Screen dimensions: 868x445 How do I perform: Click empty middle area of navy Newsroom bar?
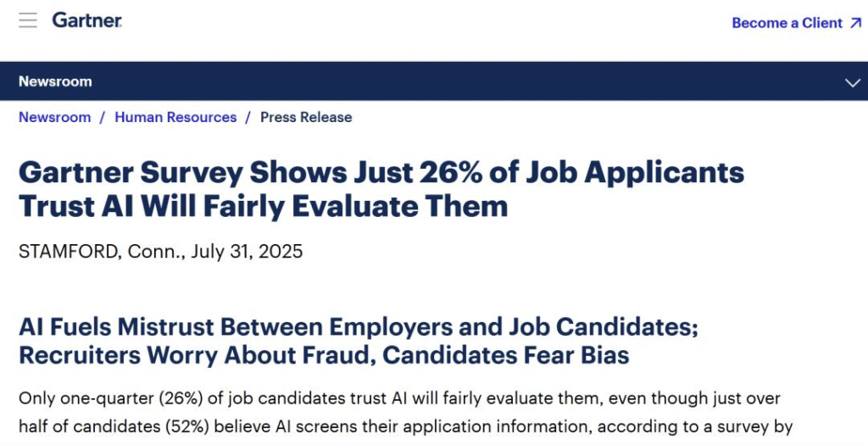466,82
